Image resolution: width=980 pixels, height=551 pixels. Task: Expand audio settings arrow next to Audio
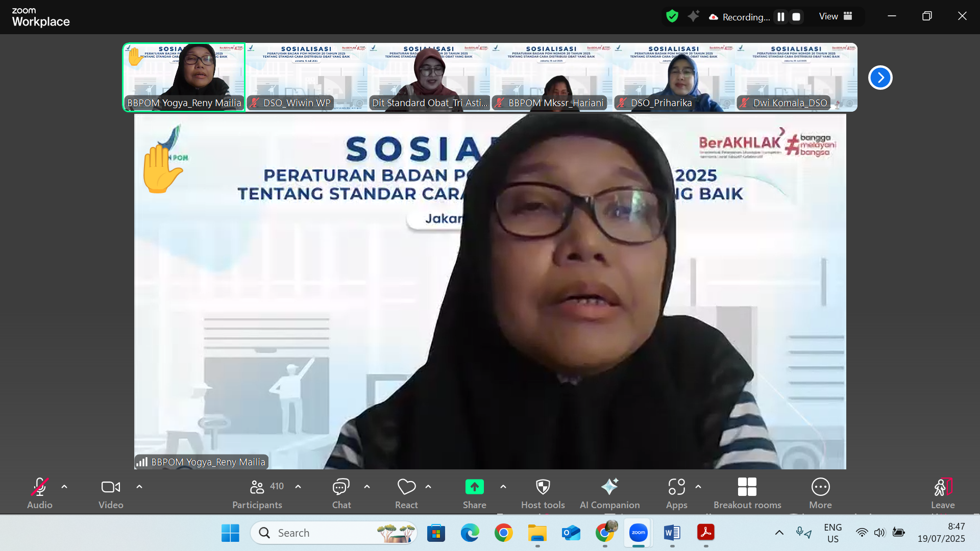[x=64, y=487]
